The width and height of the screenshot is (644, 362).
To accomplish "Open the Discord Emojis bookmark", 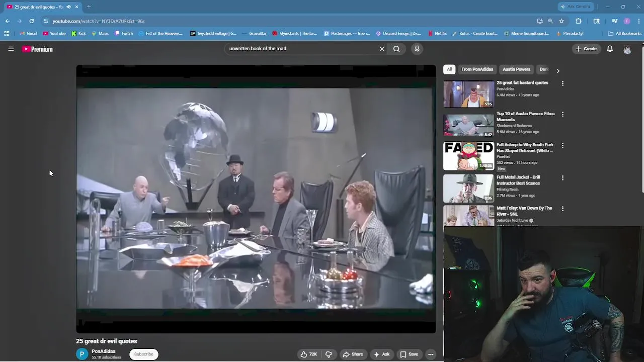I will pos(398,34).
